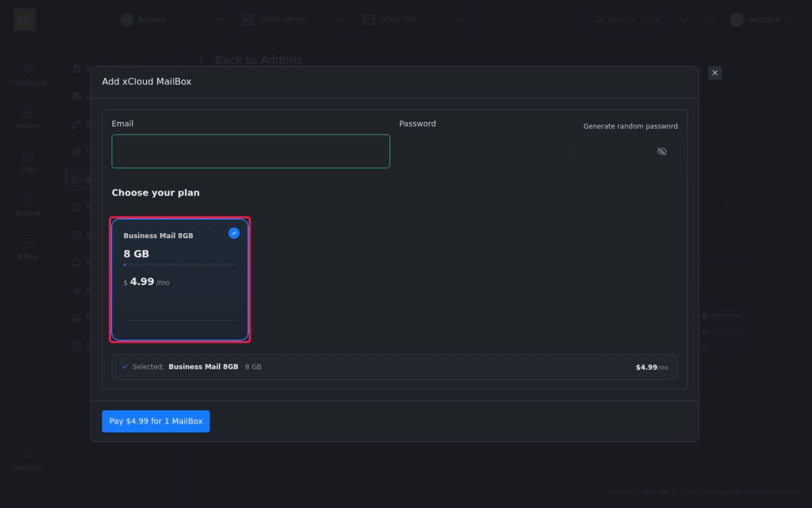This screenshot has height=508, width=812.
Task: Close the Add xCloud MailBox dialog
Action: coord(715,73)
